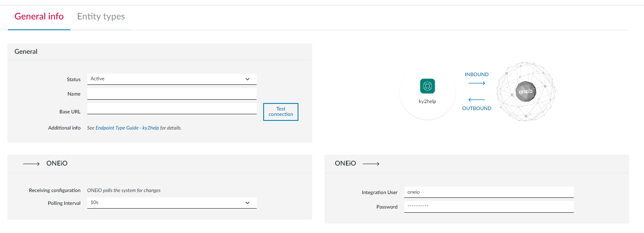Click the green ky2help lifebuoy icon
644x233 pixels.
(427, 86)
